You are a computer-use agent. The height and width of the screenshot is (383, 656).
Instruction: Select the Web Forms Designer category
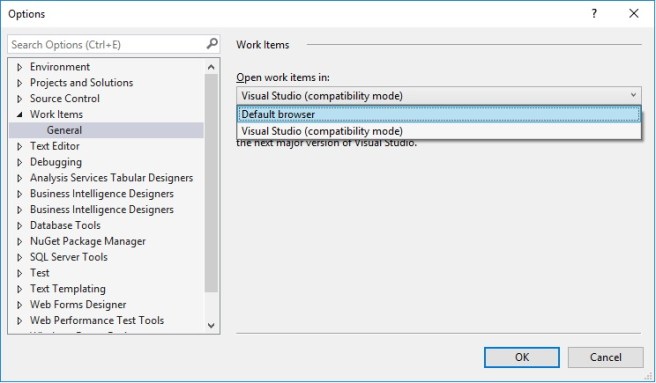coord(78,305)
